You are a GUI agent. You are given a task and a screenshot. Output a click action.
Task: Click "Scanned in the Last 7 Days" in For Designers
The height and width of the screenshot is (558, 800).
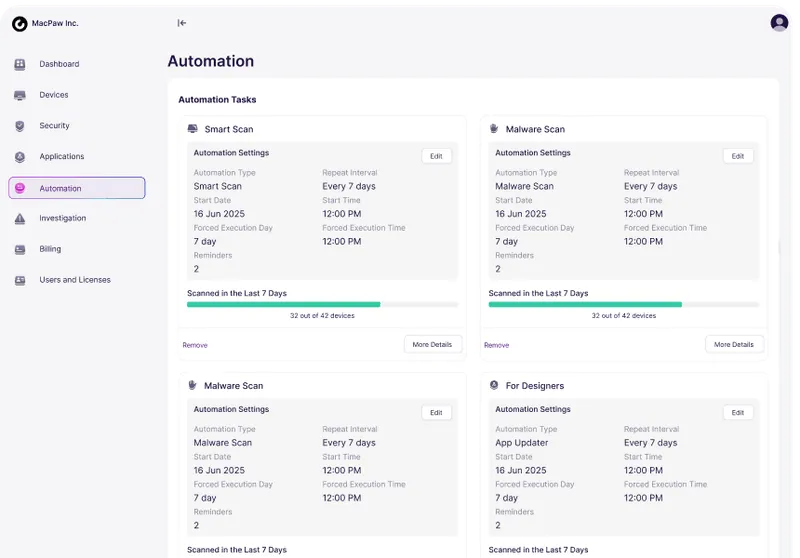538,550
